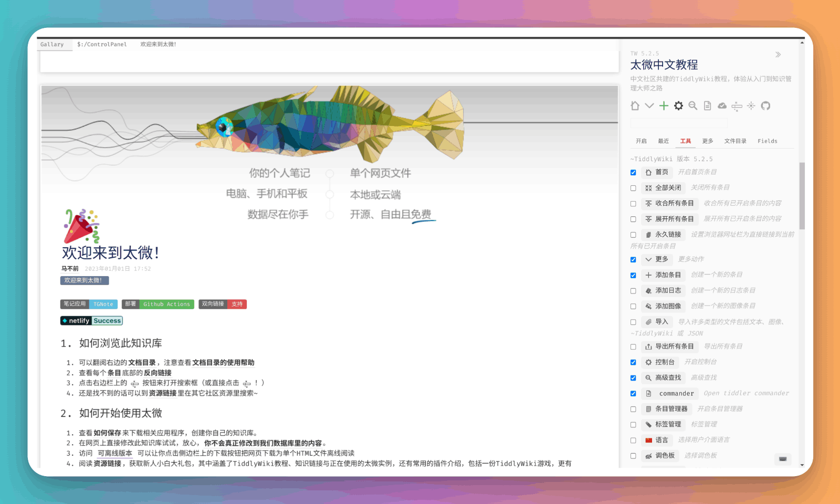The height and width of the screenshot is (504, 840).
Task: Click the cloud save status icon
Action: 722,106
